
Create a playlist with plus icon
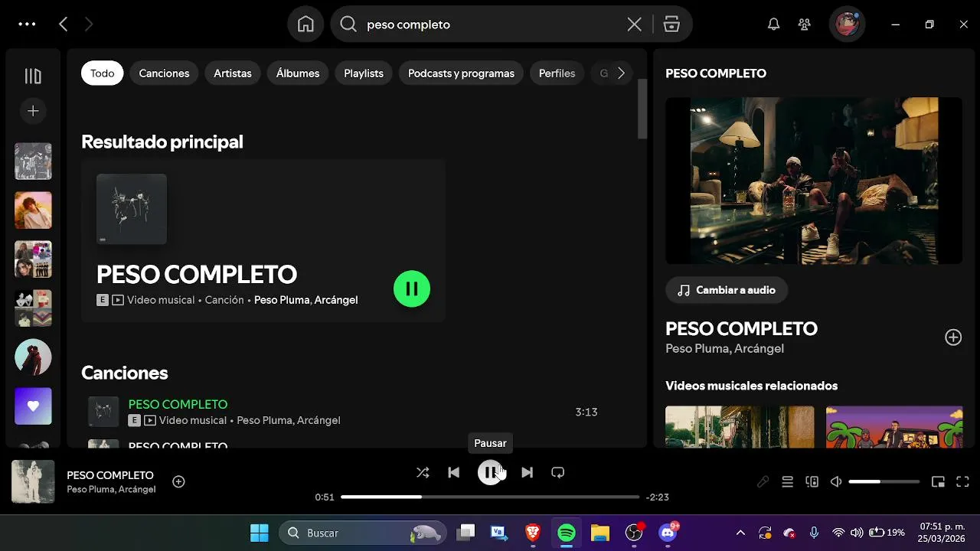click(33, 111)
